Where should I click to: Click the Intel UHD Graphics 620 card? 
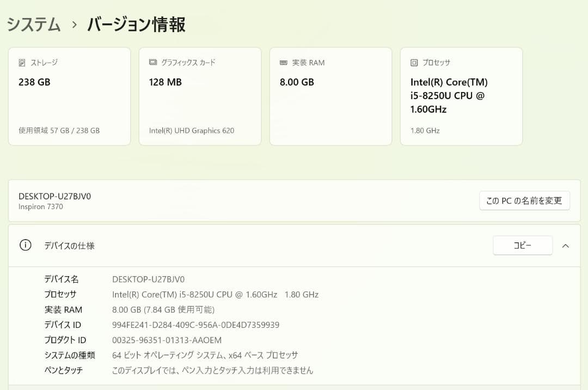(x=200, y=96)
